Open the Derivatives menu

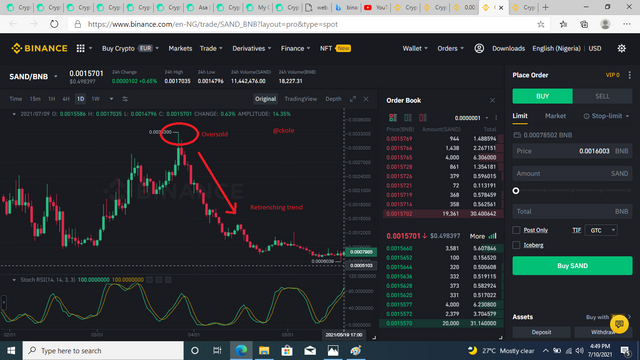pyautogui.click(x=252, y=48)
